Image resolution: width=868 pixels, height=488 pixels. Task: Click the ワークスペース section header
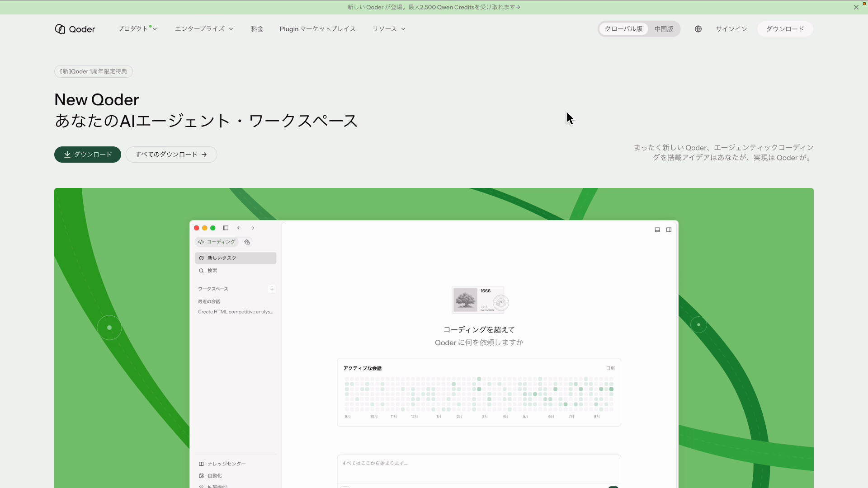click(x=213, y=289)
